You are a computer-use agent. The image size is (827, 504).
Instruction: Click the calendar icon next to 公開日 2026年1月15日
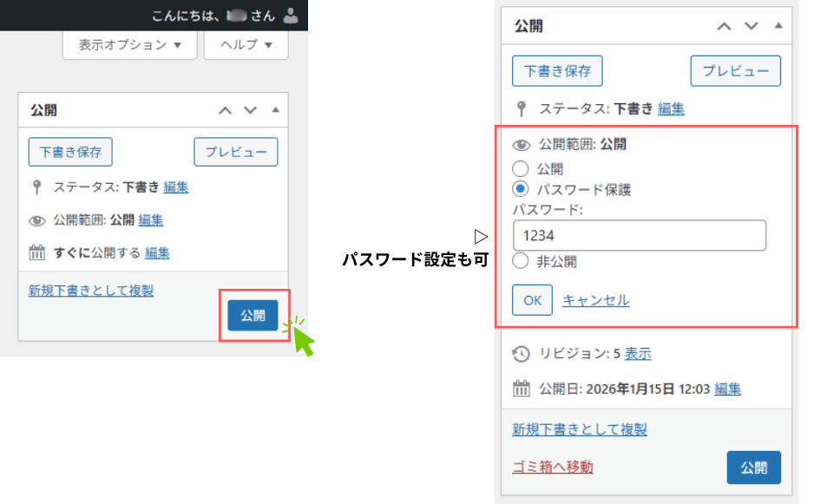(x=522, y=389)
